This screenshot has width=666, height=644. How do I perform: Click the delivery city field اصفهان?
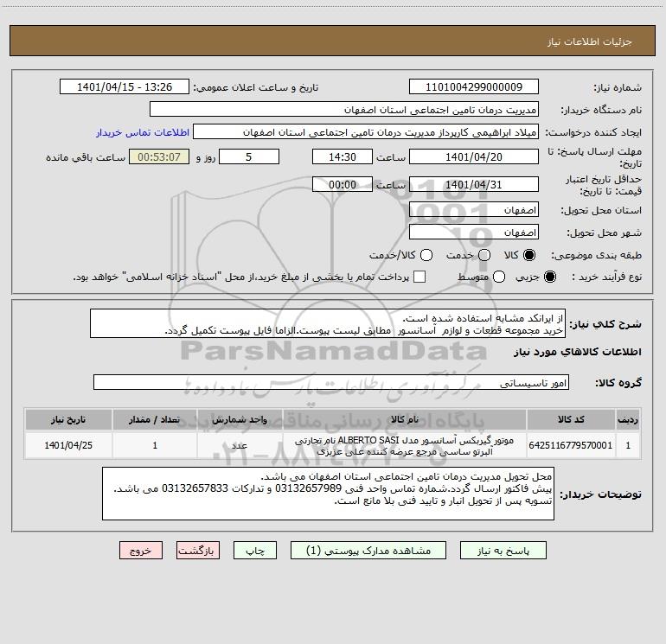(x=474, y=233)
